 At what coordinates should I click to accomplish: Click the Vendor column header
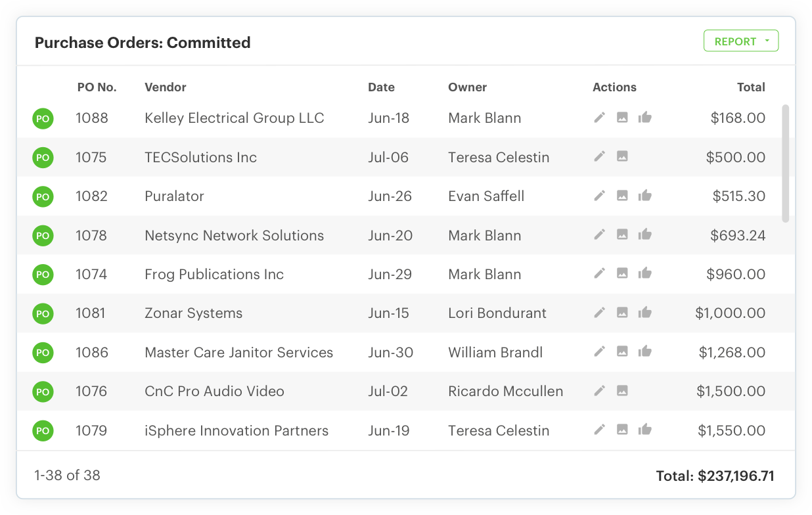coord(165,87)
